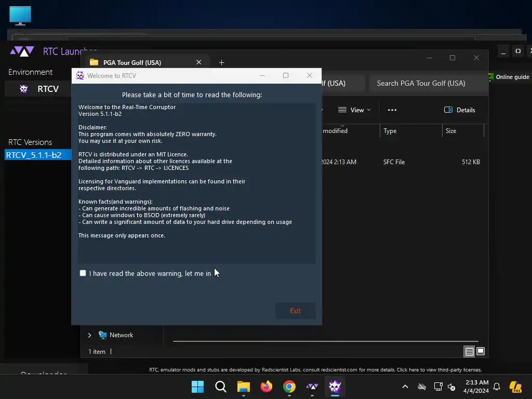
Task: Switch to RTC Launcher taskbar icon
Action: [x=312, y=387]
